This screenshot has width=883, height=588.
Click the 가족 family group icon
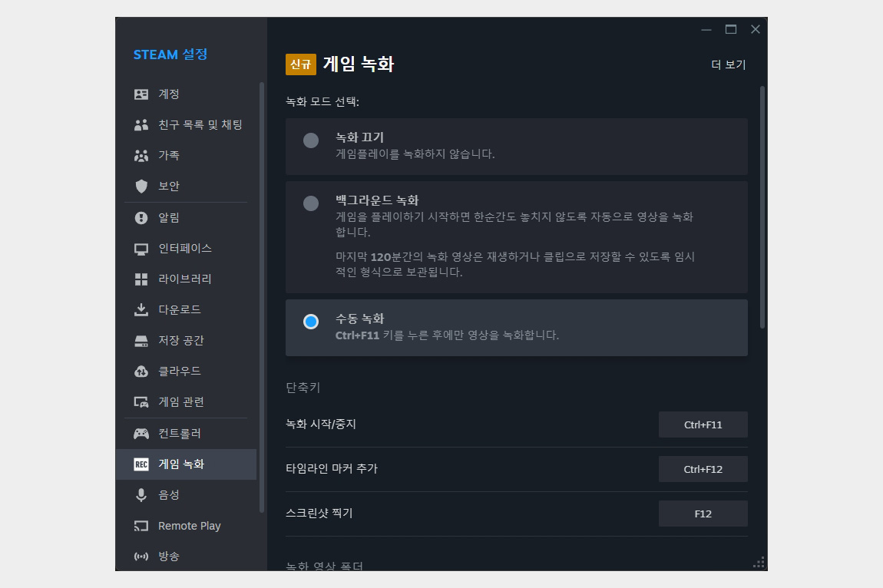[x=141, y=156]
